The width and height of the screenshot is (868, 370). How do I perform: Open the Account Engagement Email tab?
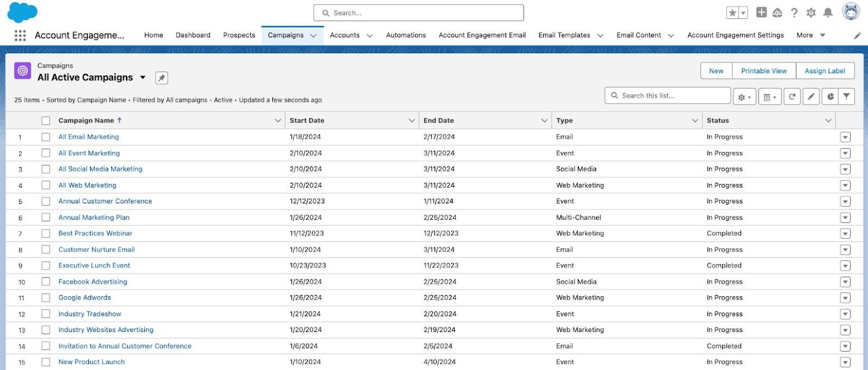[x=482, y=35]
